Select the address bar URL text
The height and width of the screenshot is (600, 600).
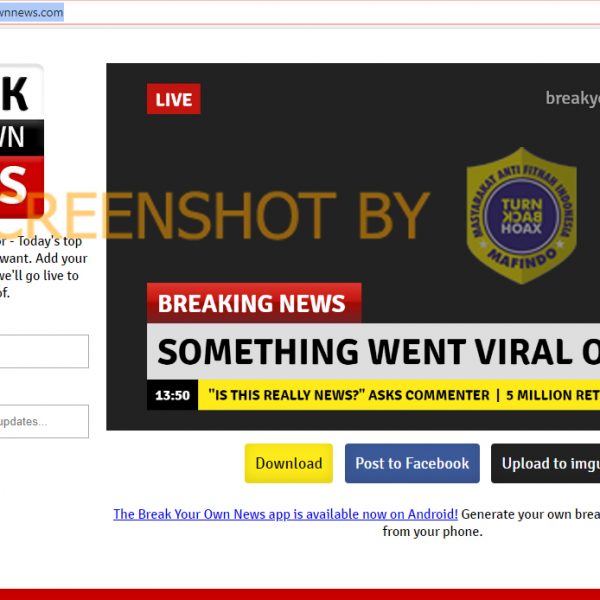pyautogui.click(x=31, y=12)
